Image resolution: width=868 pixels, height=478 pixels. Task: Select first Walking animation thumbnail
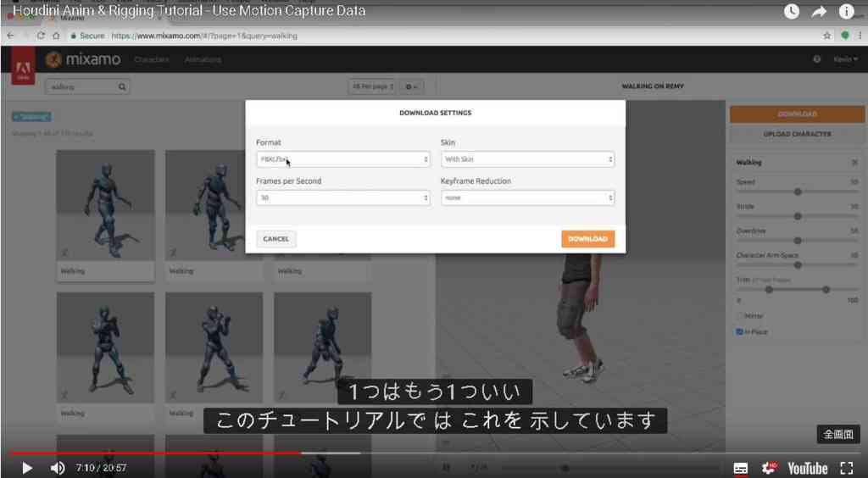(x=105, y=205)
